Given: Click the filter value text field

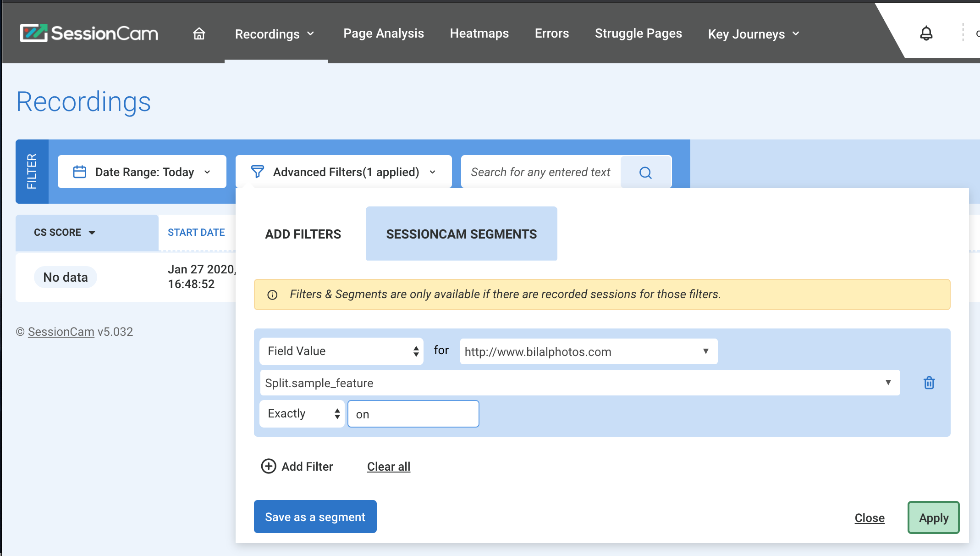Looking at the screenshot, I should click(x=413, y=414).
